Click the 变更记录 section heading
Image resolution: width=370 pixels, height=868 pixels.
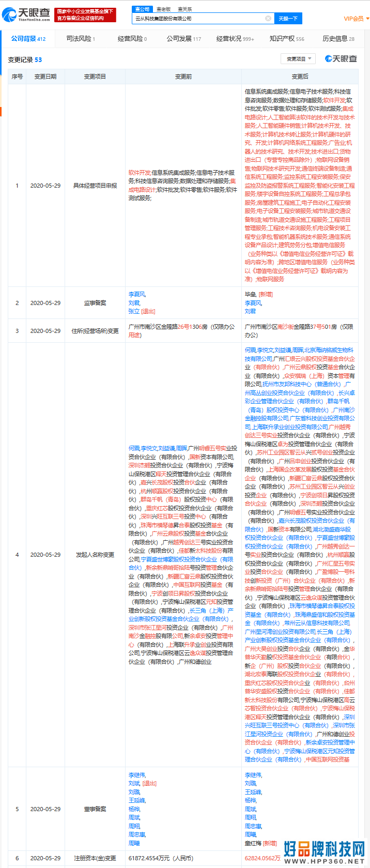[25, 60]
